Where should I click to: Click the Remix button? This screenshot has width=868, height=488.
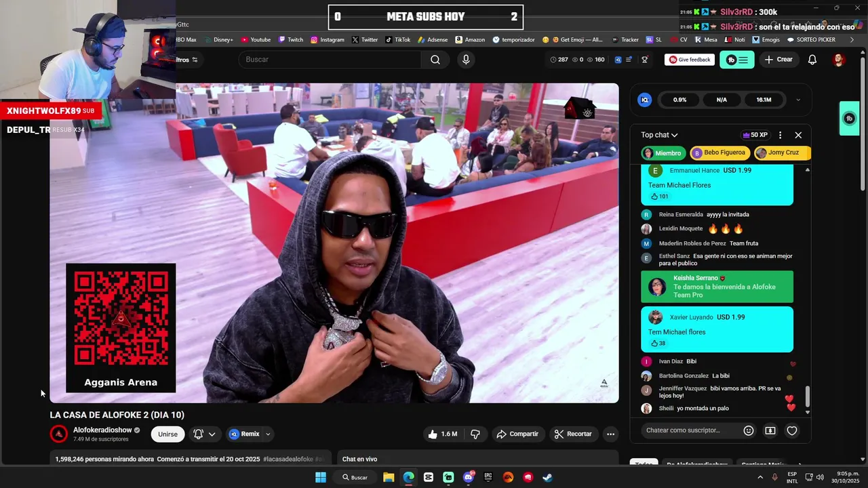pyautogui.click(x=245, y=434)
